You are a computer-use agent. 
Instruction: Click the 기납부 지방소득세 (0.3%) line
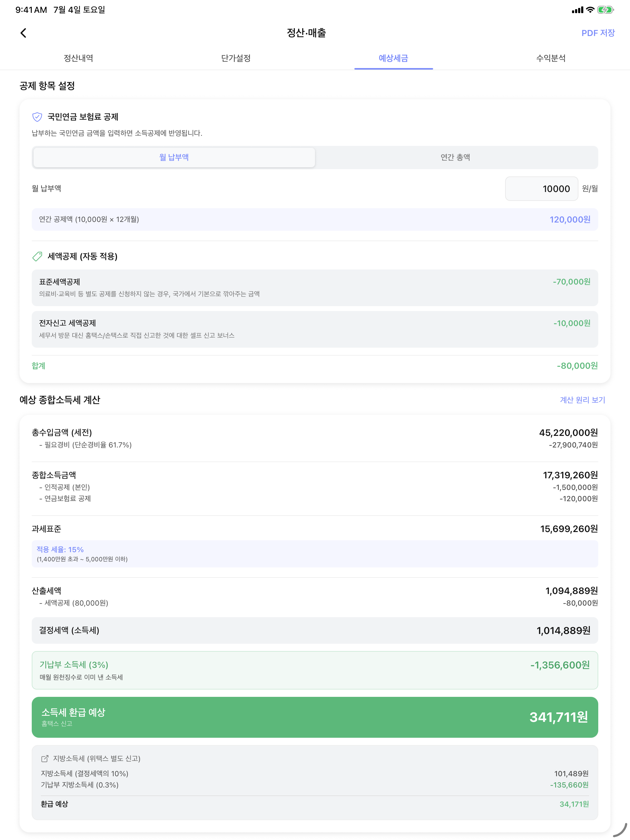tap(80, 785)
